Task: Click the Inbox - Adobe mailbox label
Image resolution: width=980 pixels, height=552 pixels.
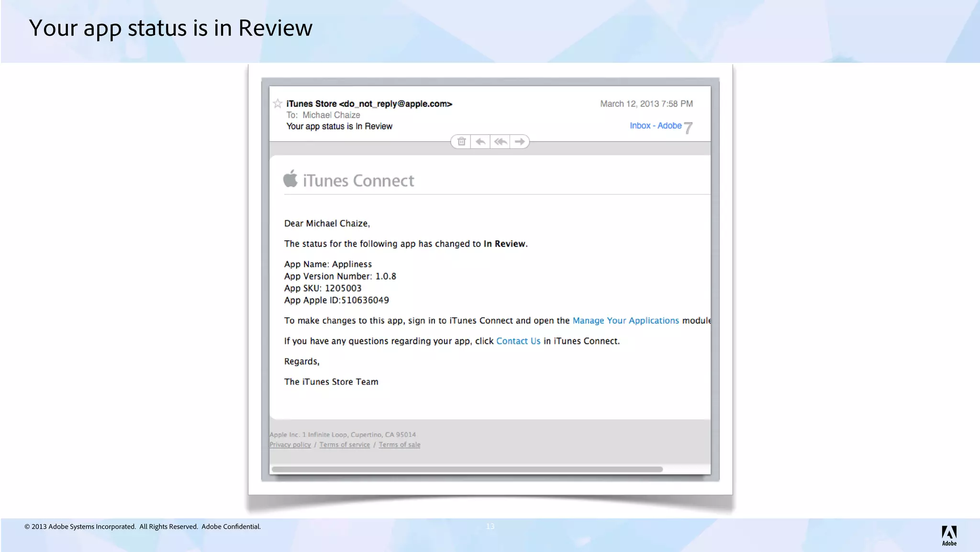Action: [656, 125]
